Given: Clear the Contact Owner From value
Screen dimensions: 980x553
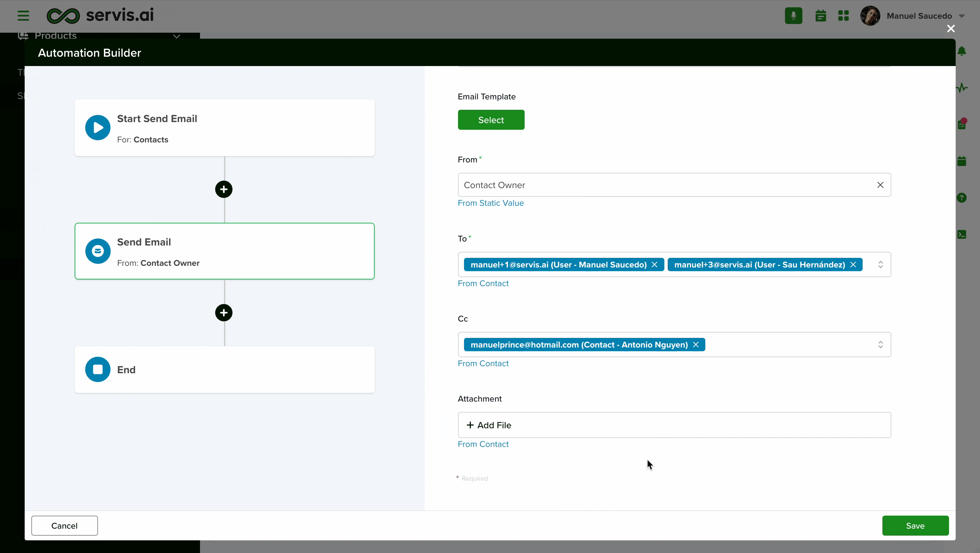Looking at the screenshot, I should pyautogui.click(x=880, y=185).
